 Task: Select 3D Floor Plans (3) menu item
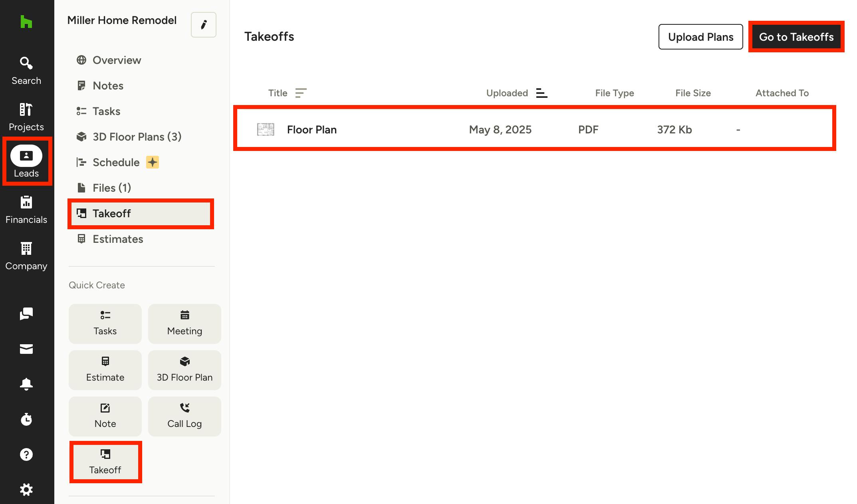137,137
